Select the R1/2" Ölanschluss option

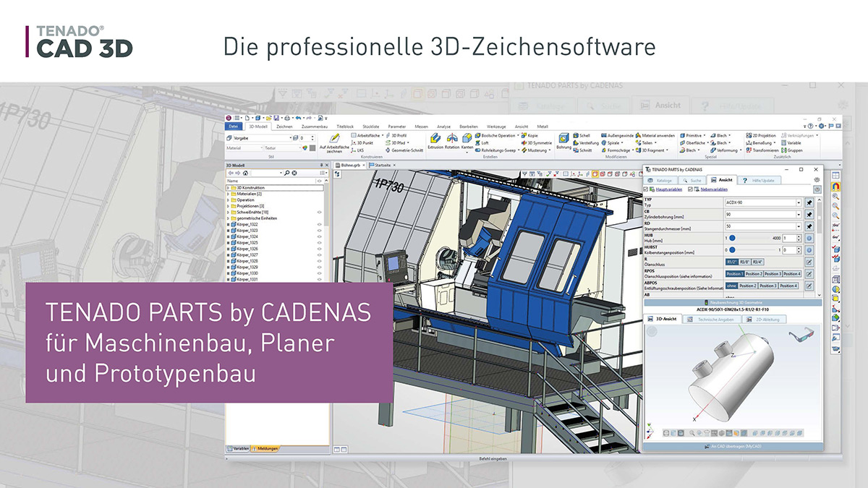click(x=731, y=262)
